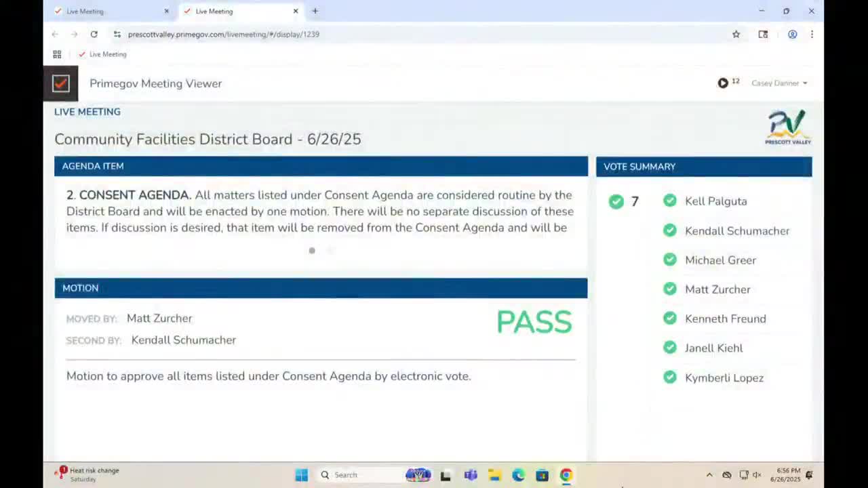This screenshot has width=868, height=488.
Task: Open the taskbar clock and date
Action: 785,474
